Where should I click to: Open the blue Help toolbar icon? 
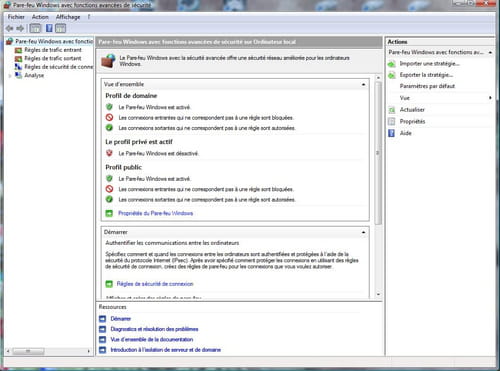click(49, 29)
